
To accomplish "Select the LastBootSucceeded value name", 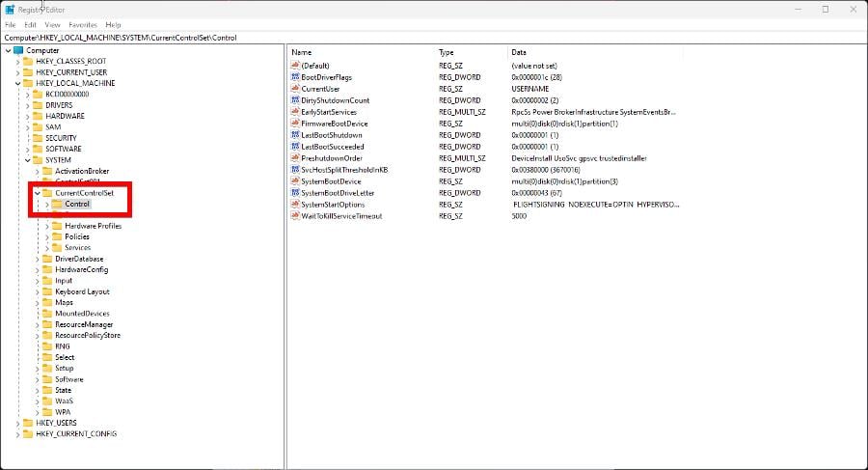I will tap(332, 147).
